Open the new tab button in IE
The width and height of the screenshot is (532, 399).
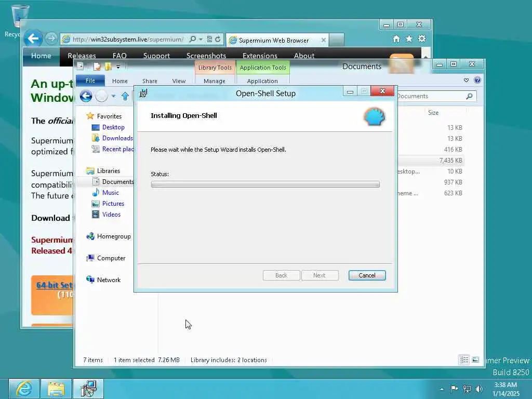tap(337, 40)
